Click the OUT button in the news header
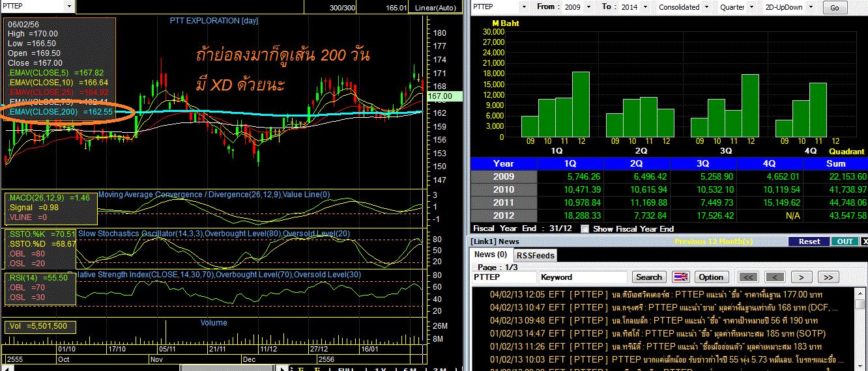Screen dimensions: 868x371 click(845, 241)
